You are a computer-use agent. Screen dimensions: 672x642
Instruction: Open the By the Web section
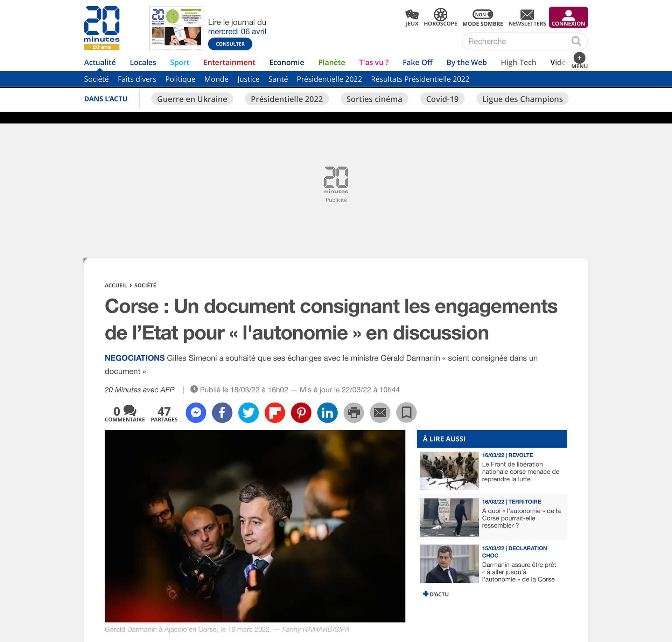point(467,62)
